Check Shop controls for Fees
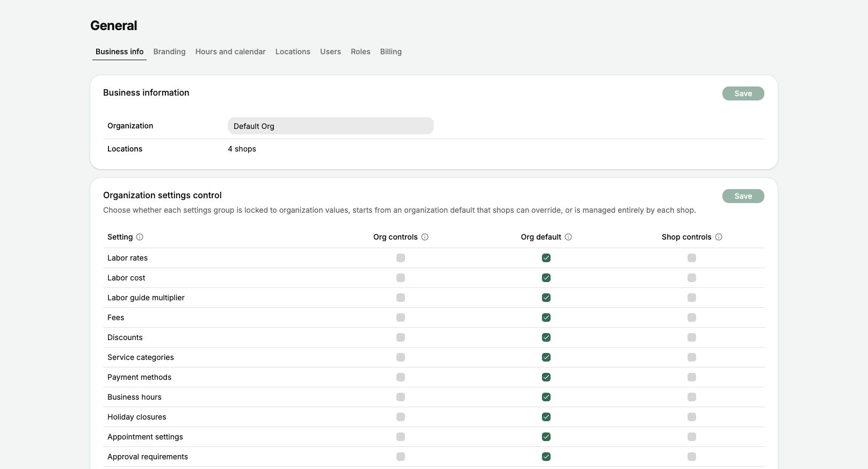Screen dimensions: 868x469 (692, 318)
